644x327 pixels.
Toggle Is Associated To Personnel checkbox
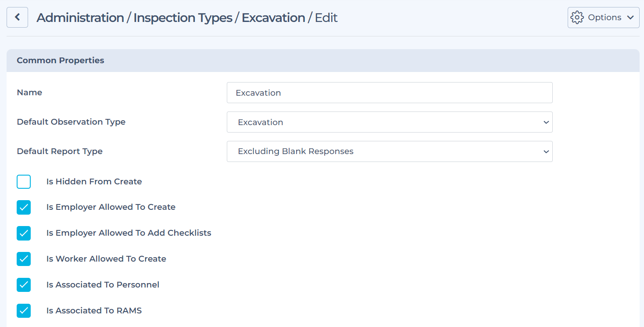pyautogui.click(x=24, y=285)
